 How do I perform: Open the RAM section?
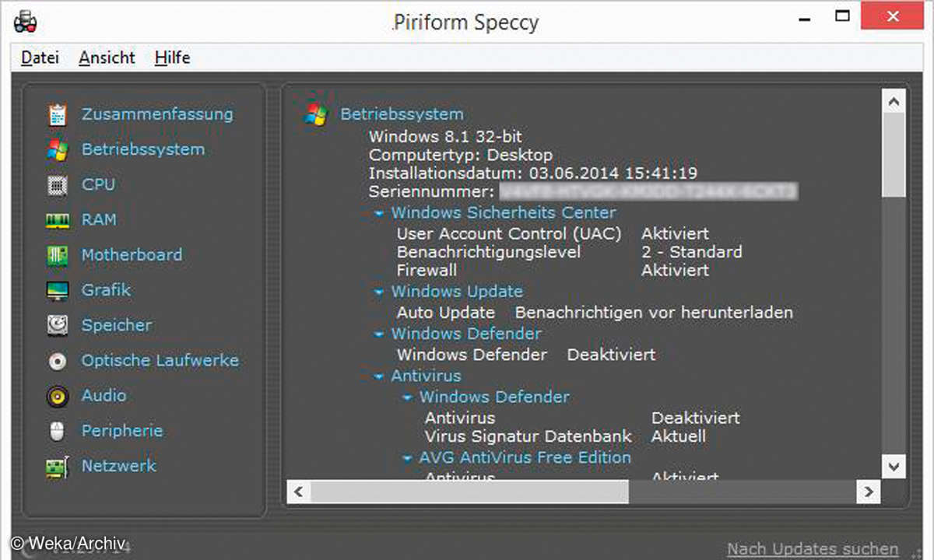tap(99, 219)
